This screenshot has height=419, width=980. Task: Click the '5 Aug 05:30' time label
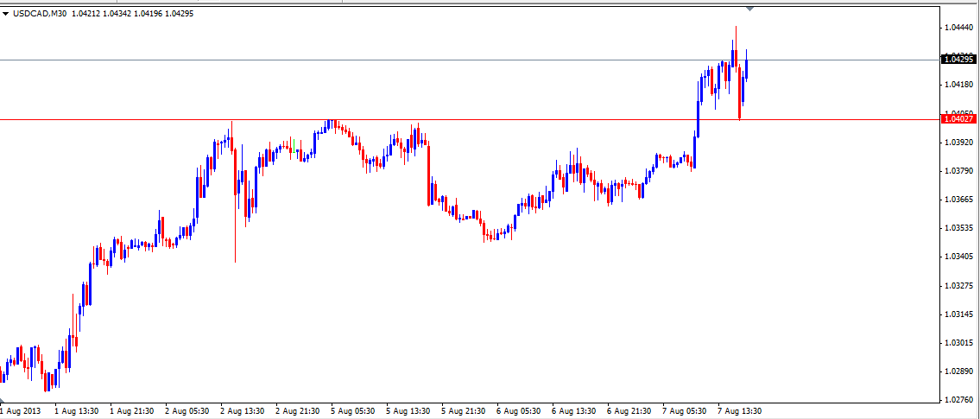coord(351,410)
